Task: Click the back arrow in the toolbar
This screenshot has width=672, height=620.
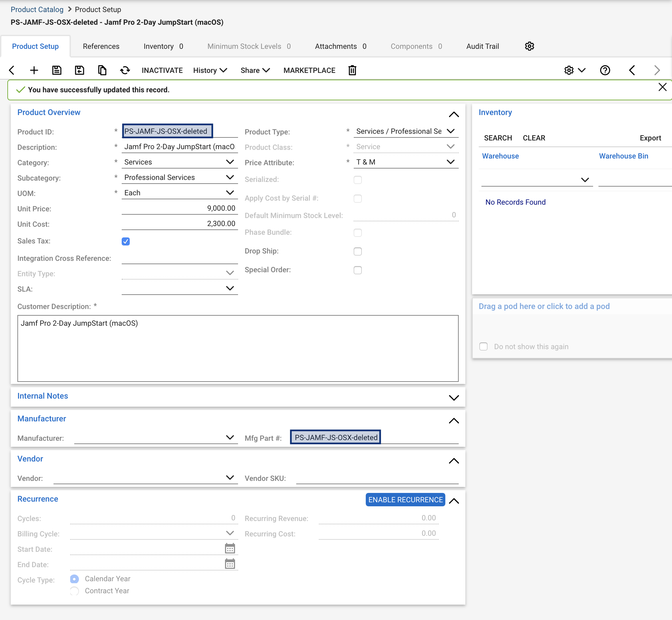Action: [x=12, y=70]
